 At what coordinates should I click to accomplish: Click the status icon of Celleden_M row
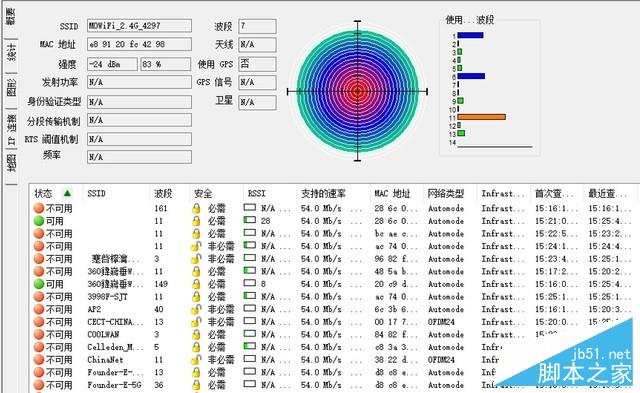[x=39, y=347]
